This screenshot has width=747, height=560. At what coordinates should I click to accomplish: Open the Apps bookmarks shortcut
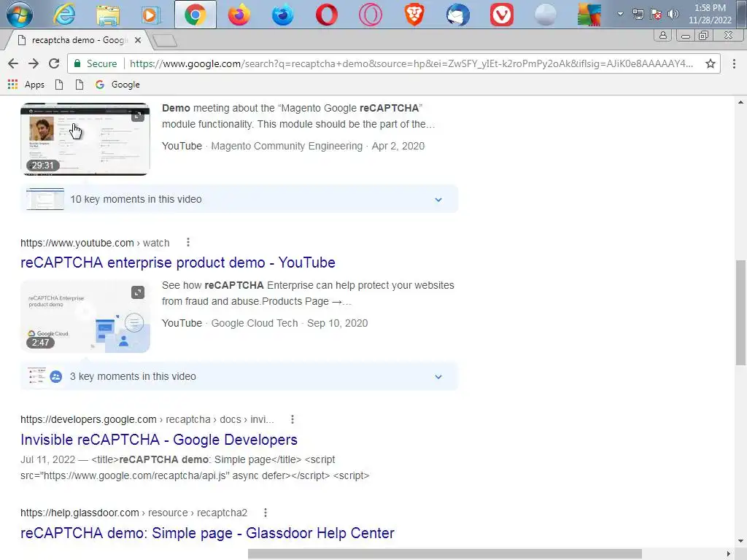click(x=26, y=85)
